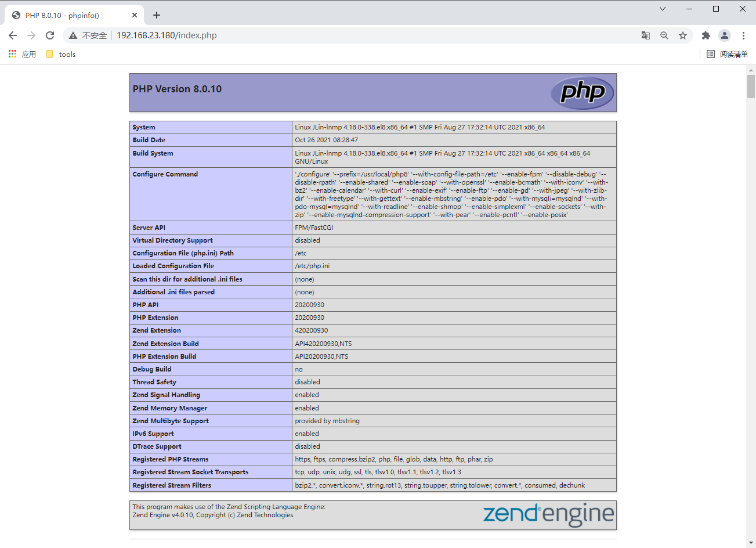Click the translate page icon
Screen dimensions: 756x548
[646, 35]
